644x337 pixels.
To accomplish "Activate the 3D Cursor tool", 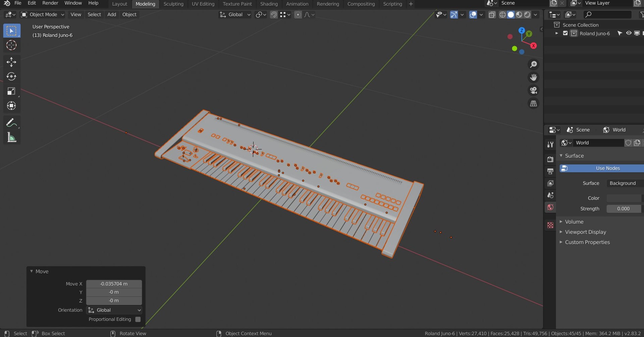I will pos(11,45).
